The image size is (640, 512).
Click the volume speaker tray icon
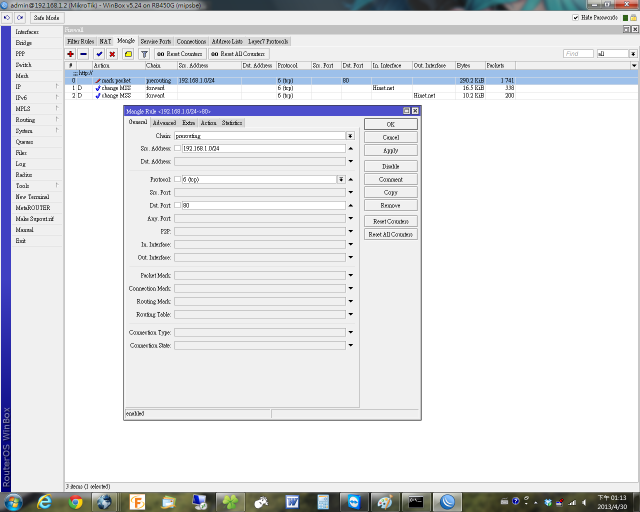click(x=584, y=502)
